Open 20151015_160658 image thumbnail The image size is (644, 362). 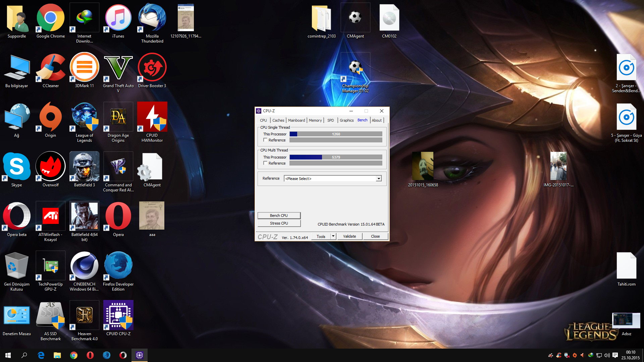coord(423,166)
